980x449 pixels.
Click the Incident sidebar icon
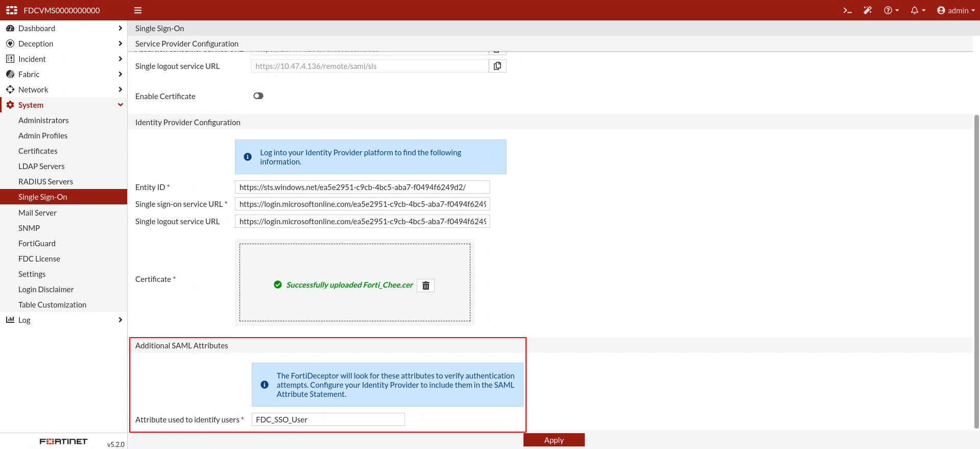click(10, 59)
